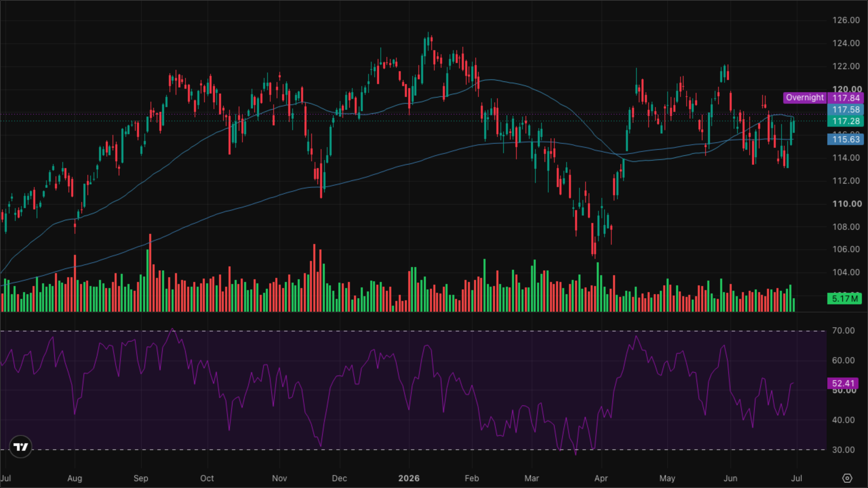This screenshot has height=488, width=868.
Task: Click the TradingView logo icon
Action: click(x=21, y=447)
